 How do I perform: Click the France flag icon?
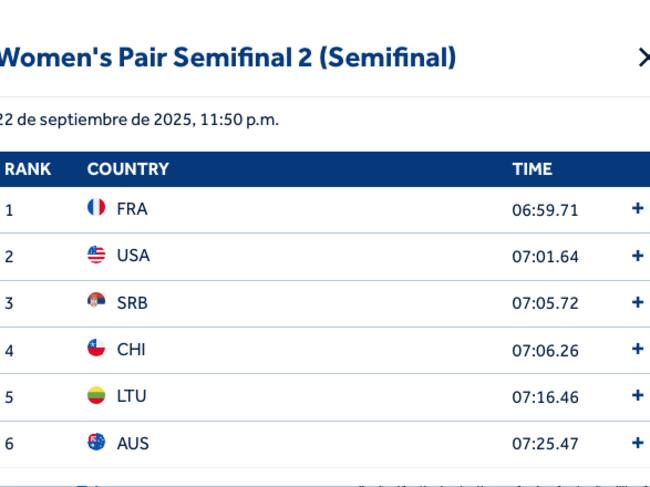[96, 207]
